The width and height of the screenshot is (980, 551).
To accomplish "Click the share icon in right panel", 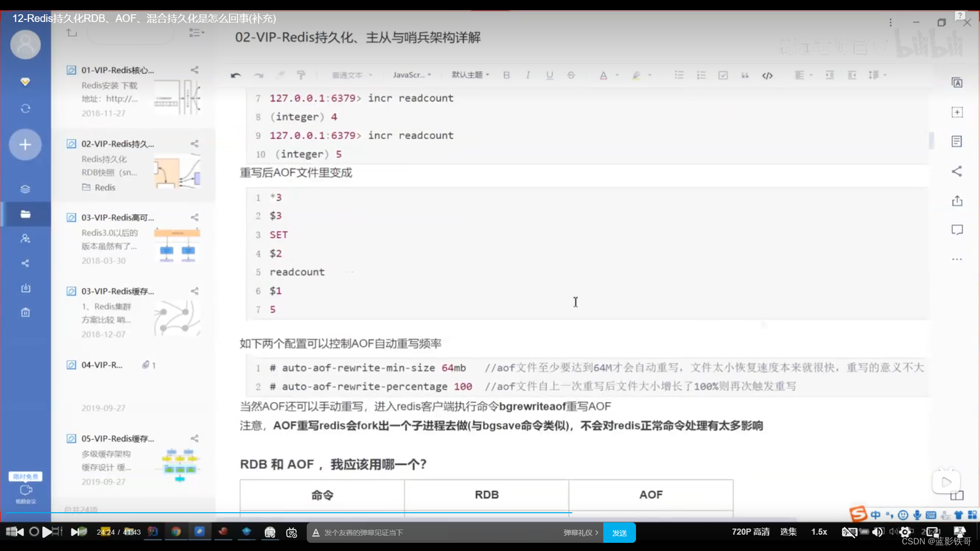I will pos(957,171).
